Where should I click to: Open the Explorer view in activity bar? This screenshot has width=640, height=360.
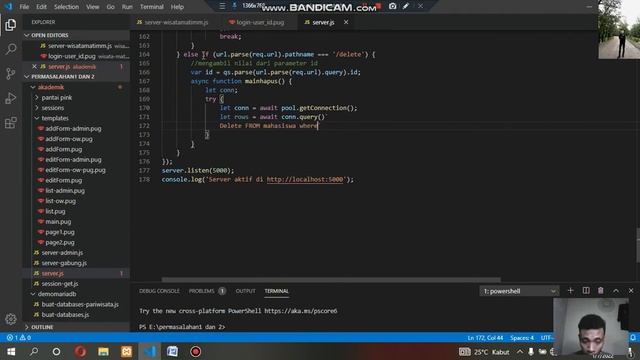pyautogui.click(x=11, y=25)
